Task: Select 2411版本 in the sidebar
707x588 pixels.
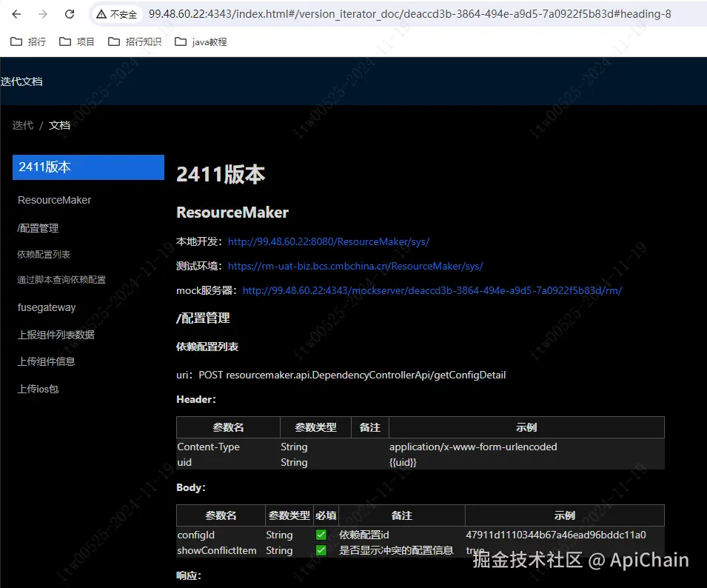Action: pyautogui.click(x=88, y=167)
